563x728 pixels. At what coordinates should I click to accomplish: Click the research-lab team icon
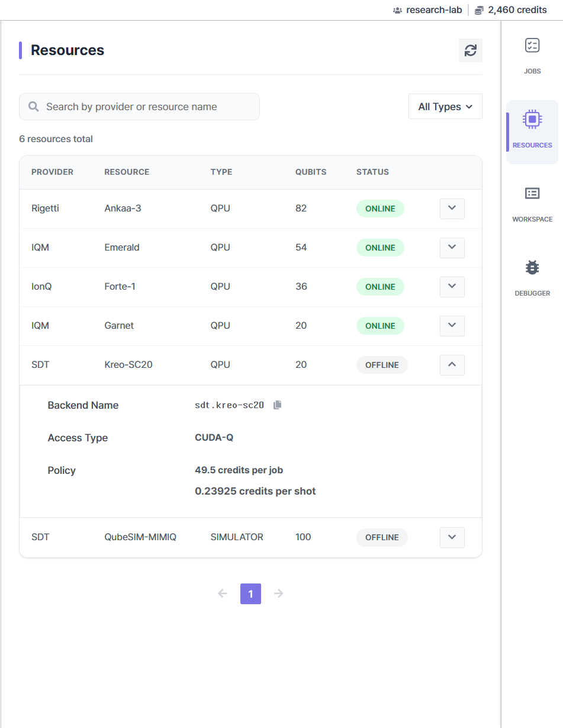(x=397, y=10)
